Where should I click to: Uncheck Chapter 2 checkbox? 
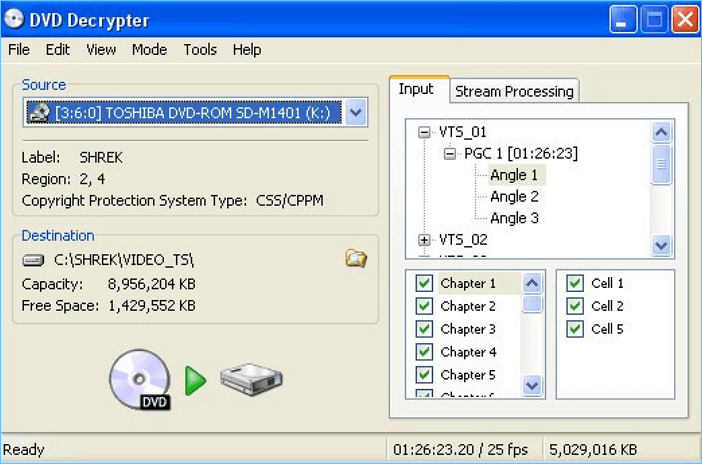coord(424,306)
